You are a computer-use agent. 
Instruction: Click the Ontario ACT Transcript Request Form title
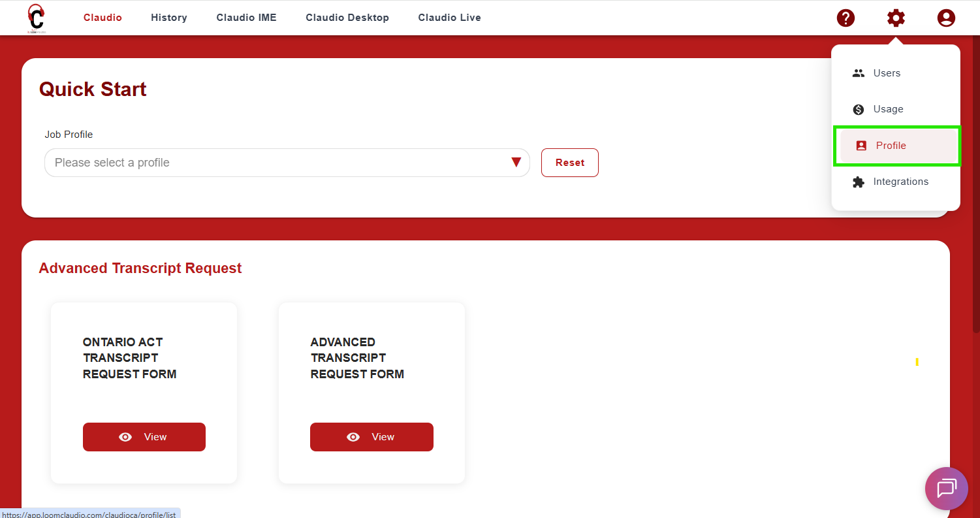click(x=129, y=358)
